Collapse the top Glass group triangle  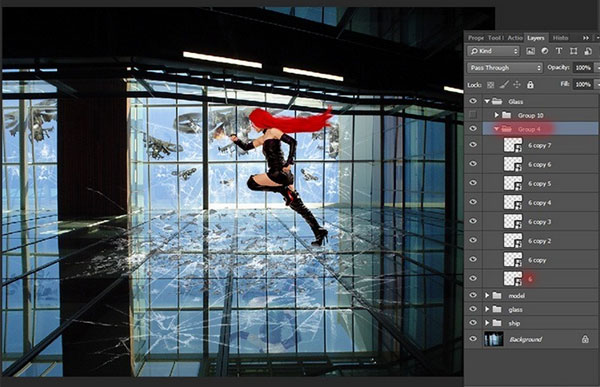(x=487, y=101)
